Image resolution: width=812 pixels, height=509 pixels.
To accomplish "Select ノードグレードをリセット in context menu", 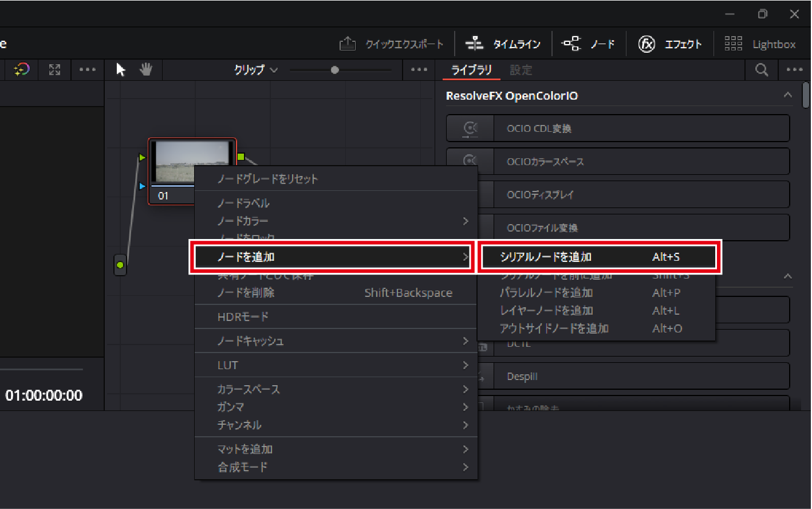I will (x=267, y=179).
